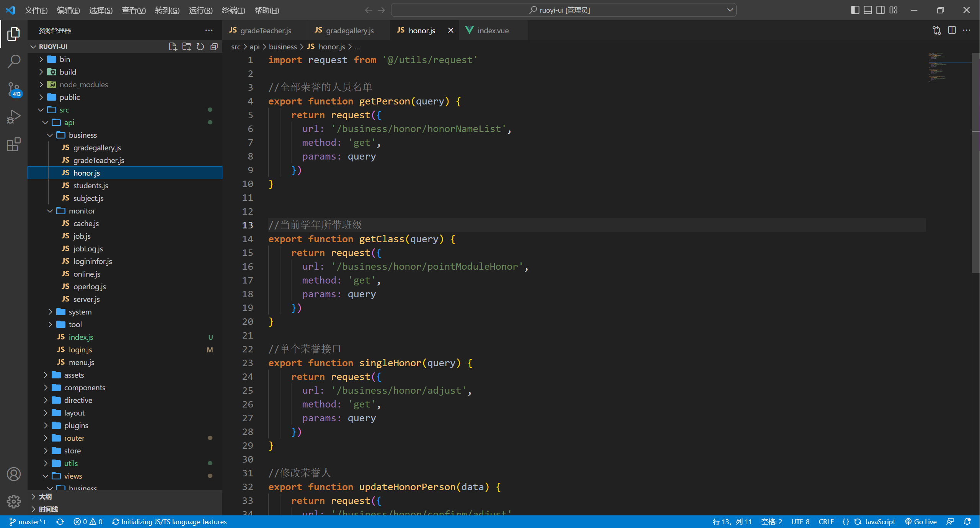Image resolution: width=980 pixels, height=528 pixels.
Task: Open the Manage gear icon
Action: coord(14,501)
